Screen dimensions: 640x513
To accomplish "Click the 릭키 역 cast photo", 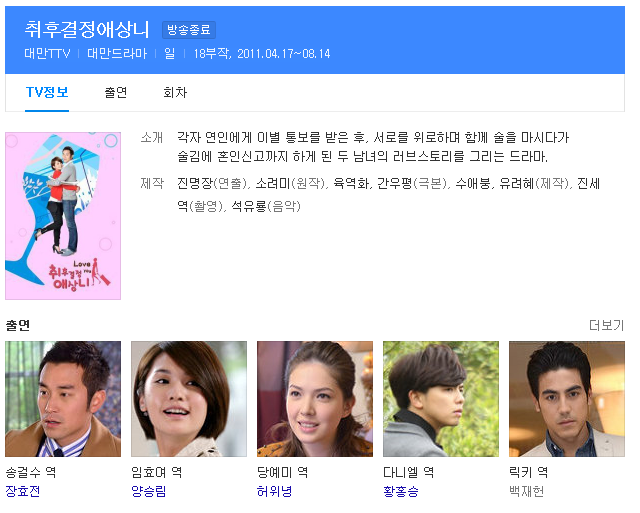I will click(567, 399).
